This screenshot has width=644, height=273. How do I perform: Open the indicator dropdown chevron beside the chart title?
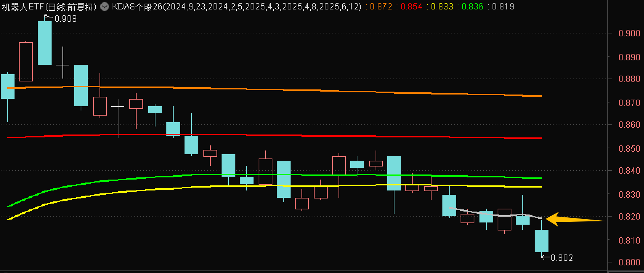pyautogui.click(x=104, y=7)
